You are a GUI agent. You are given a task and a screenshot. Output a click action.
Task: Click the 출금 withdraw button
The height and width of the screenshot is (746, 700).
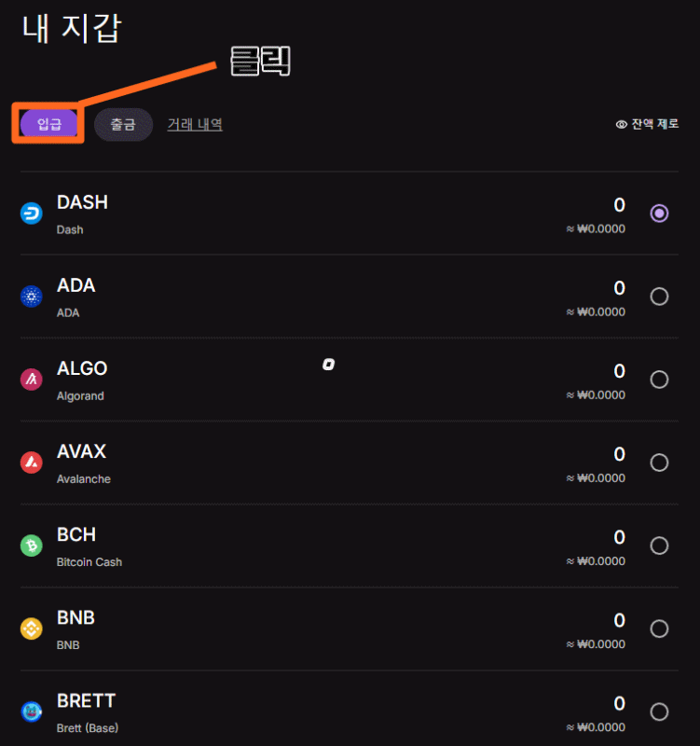pos(123,125)
